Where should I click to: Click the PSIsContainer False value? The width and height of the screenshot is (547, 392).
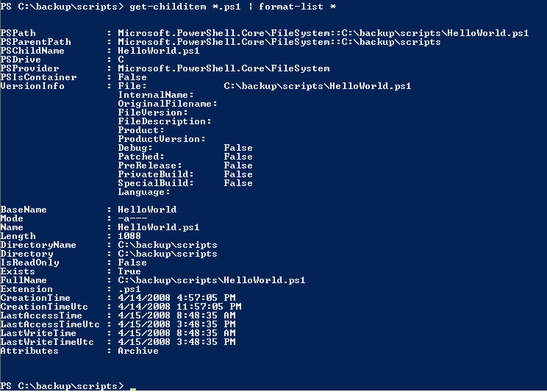tap(132, 77)
